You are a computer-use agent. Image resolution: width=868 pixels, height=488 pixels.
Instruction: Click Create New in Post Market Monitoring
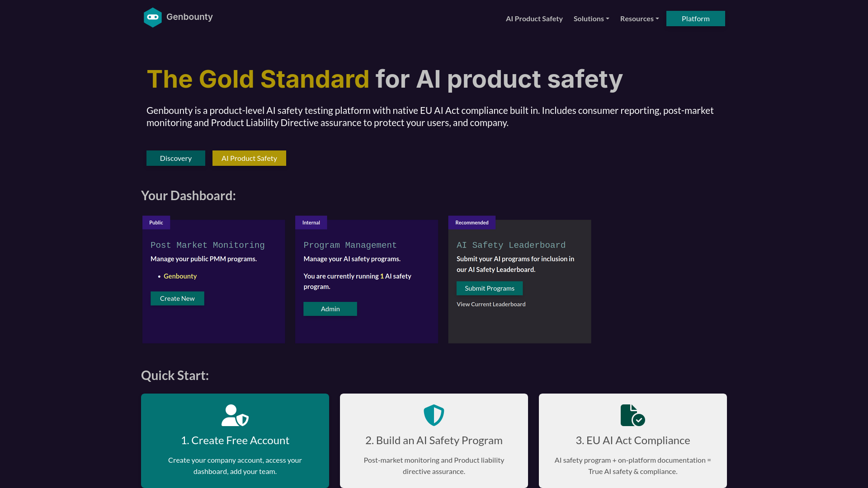click(177, 299)
